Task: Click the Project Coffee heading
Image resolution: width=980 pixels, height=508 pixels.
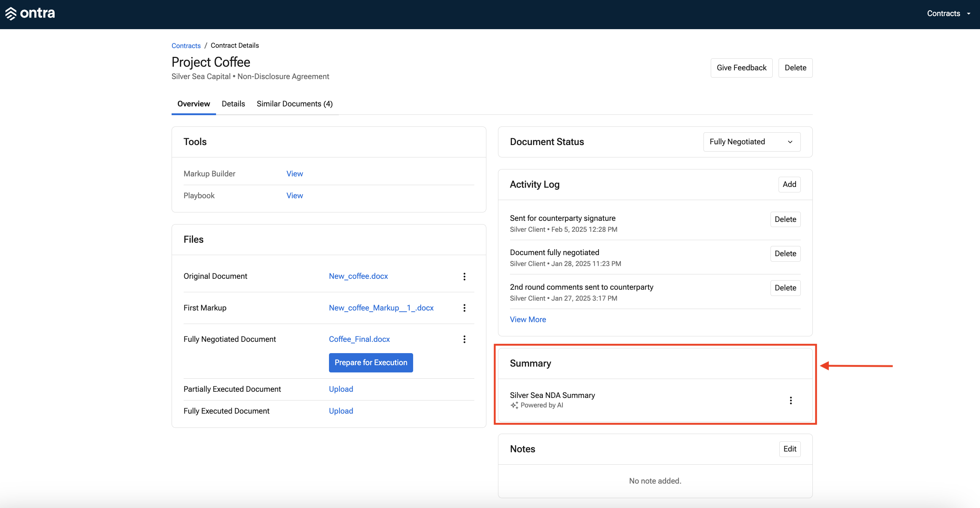Action: click(210, 62)
